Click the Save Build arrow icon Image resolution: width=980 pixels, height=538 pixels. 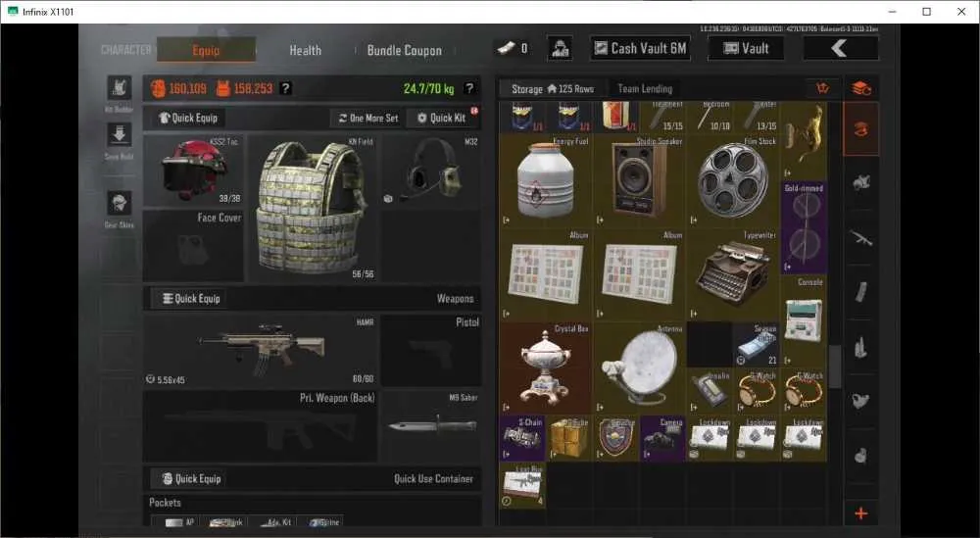point(119,135)
